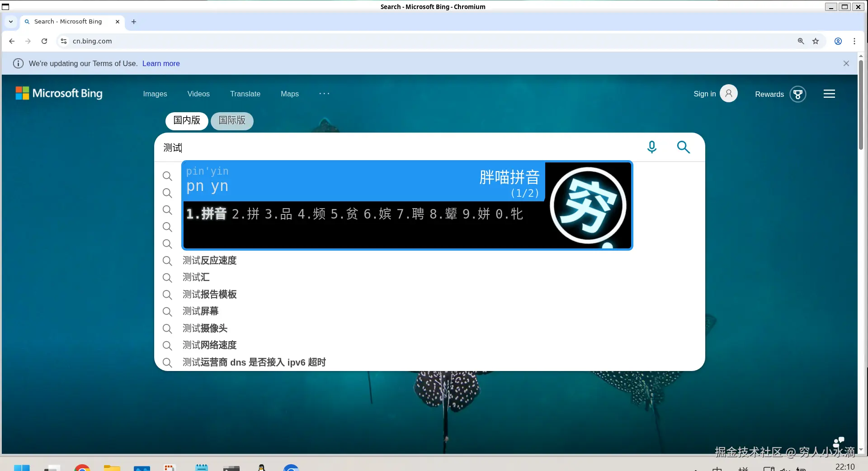Open the hamburger menu beside Rewards
This screenshot has height=471, width=868.
829,94
